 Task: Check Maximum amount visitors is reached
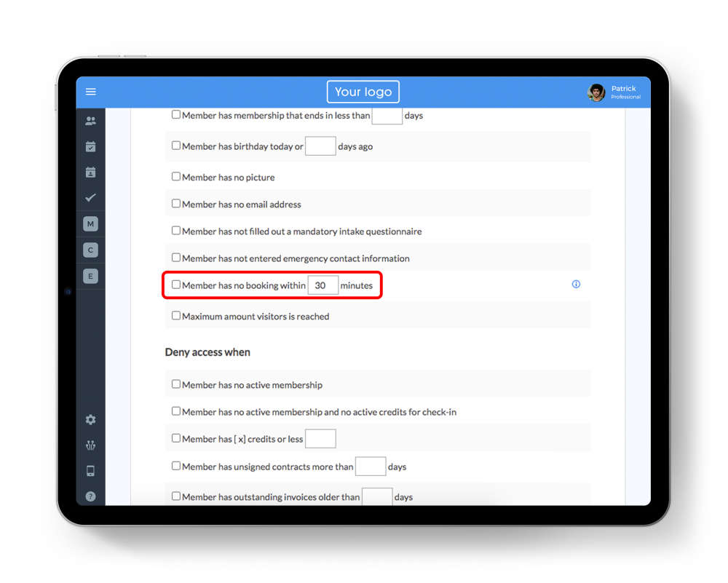176,316
